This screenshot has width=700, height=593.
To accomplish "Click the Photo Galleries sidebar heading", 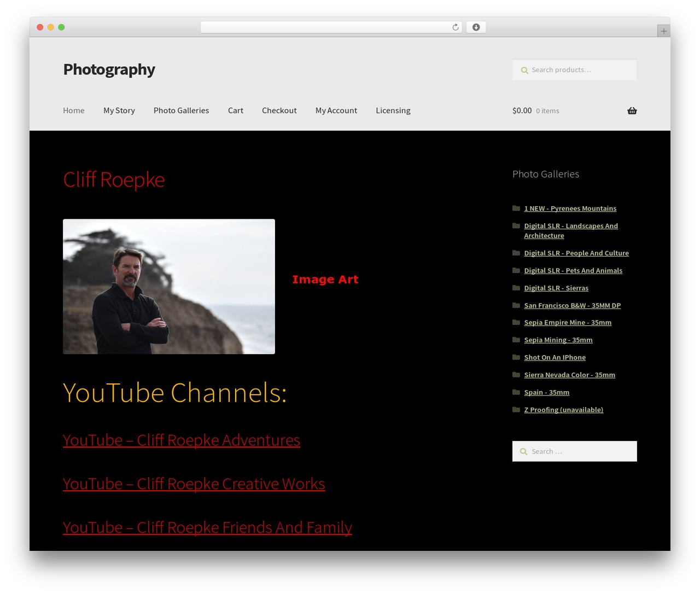I will (546, 174).
